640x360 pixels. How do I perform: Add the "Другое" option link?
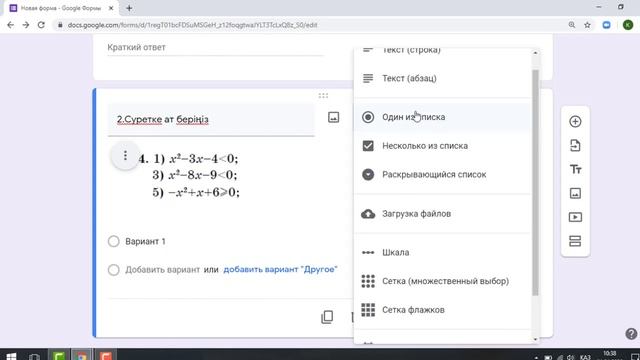tap(280, 269)
